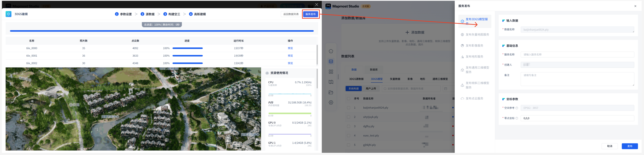Image resolution: width=644 pixels, height=155 pixels.
Task: Click the folder icon in sidebar
Action: pyautogui.click(x=331, y=92)
